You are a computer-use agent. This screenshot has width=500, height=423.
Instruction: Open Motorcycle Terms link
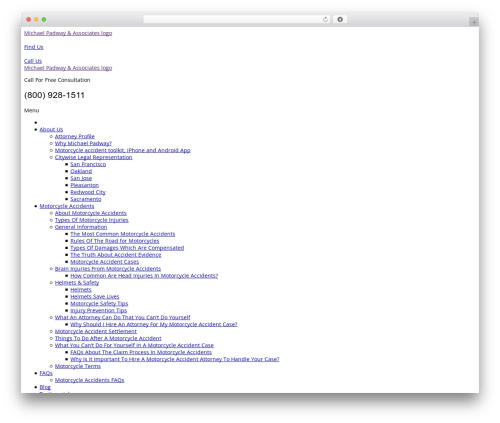(78, 367)
